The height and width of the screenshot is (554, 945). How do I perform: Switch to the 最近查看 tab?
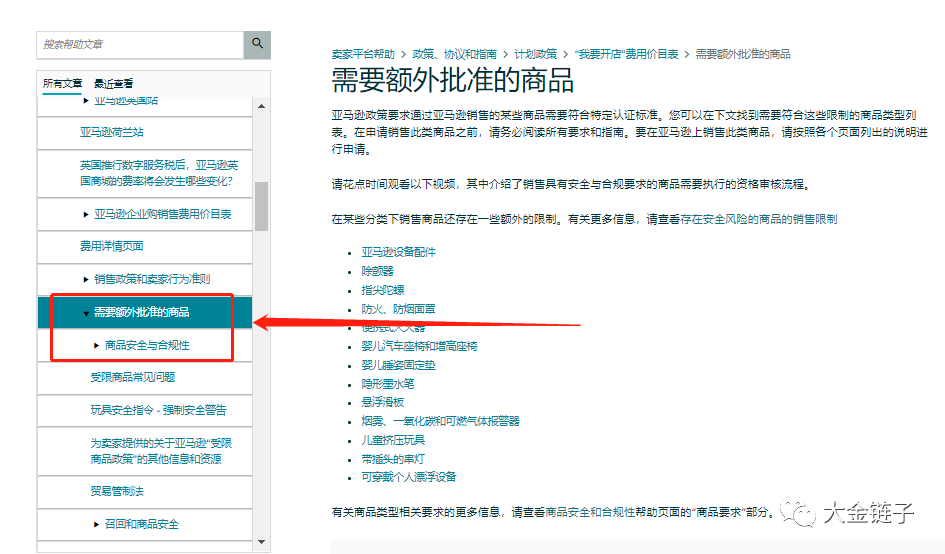(113, 84)
